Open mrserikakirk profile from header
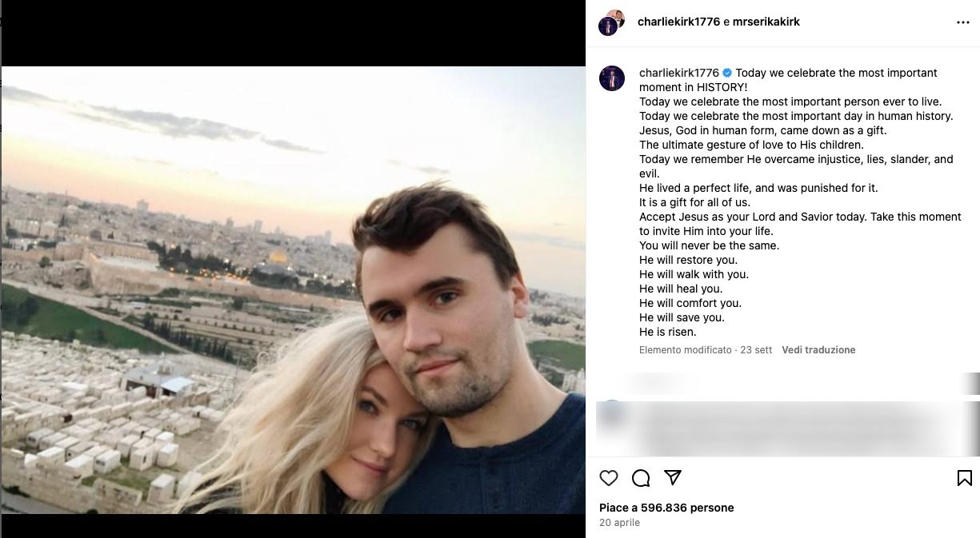 (766, 22)
